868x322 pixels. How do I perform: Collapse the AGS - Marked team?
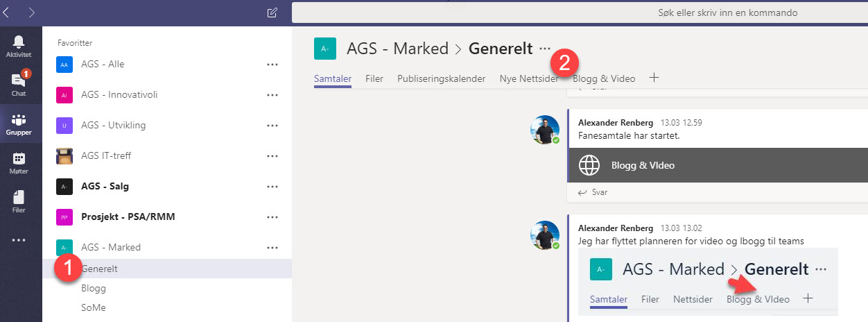[111, 248]
